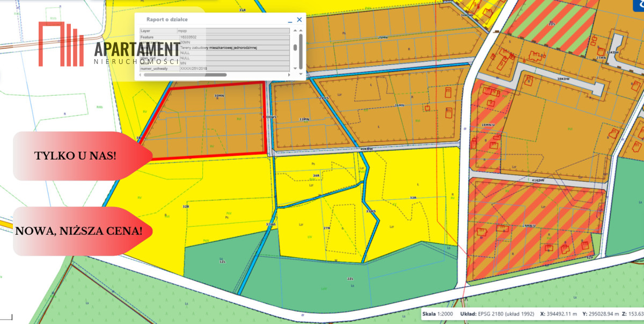Image resolution: width=644 pixels, height=324 pixels.
Task: Click the blue button in top-right corner
Action: pyautogui.click(x=639, y=3)
